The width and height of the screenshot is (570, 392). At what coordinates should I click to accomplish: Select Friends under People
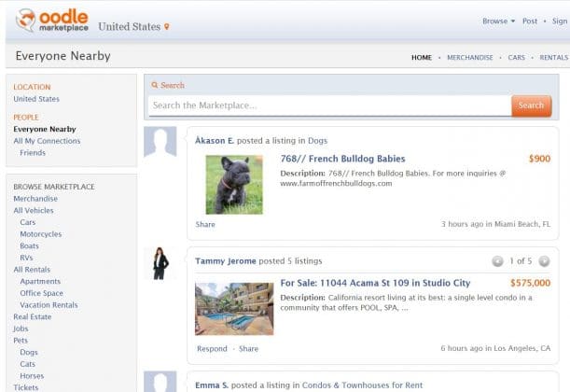click(x=33, y=153)
